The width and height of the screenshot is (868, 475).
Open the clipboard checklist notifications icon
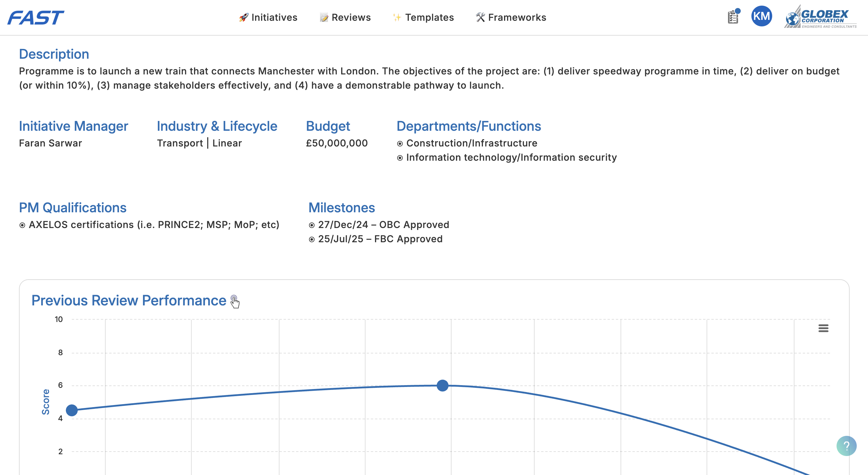(733, 17)
